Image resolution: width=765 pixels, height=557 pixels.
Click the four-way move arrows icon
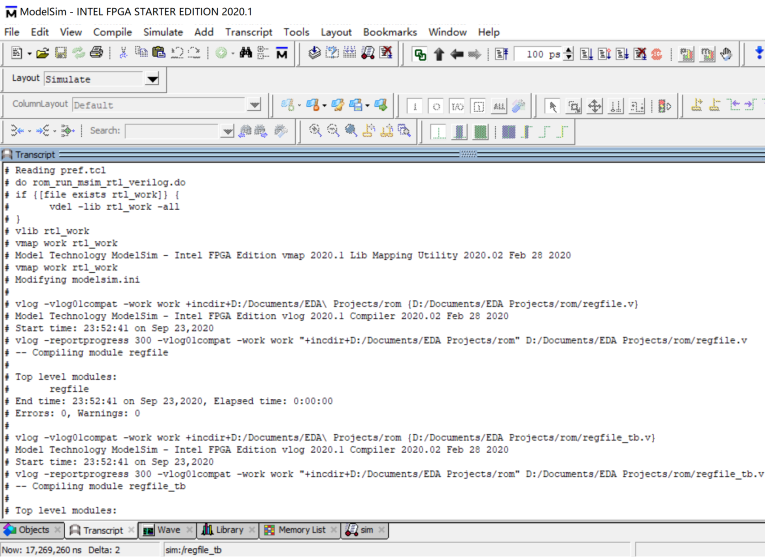[595, 106]
